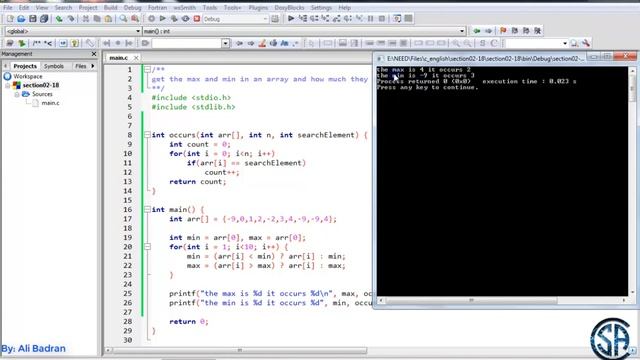Click the Clear all bookmarks icon
The image size is (640, 360).
538,31
